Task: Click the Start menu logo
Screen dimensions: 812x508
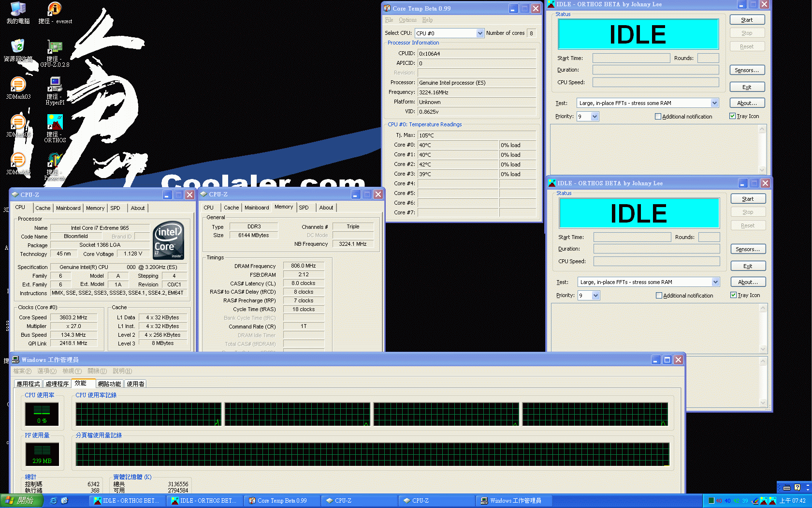Action: pos(9,501)
